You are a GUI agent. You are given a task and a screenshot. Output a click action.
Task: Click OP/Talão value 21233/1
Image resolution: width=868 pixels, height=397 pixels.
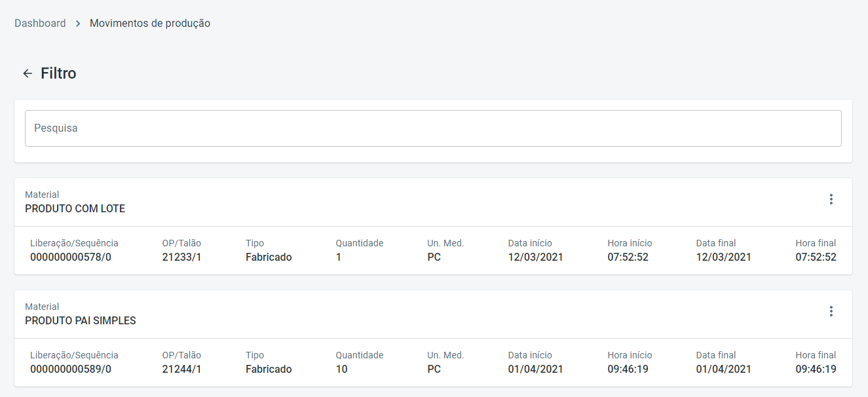[x=181, y=257]
